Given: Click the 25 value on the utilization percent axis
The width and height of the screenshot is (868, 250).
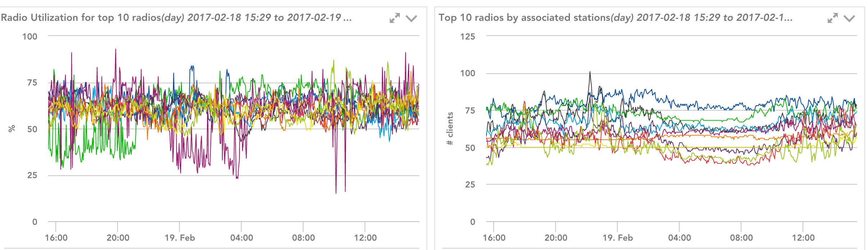Looking at the screenshot, I should coord(32,175).
